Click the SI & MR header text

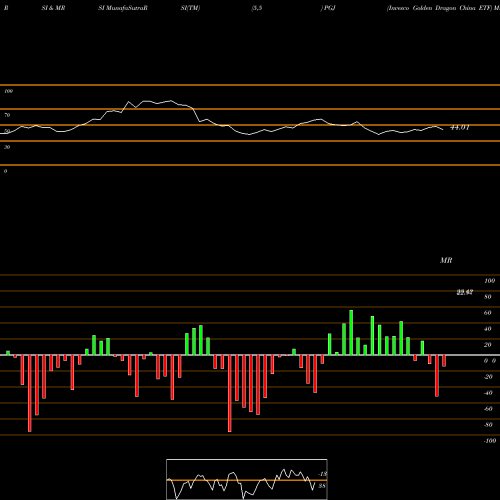(53, 8)
